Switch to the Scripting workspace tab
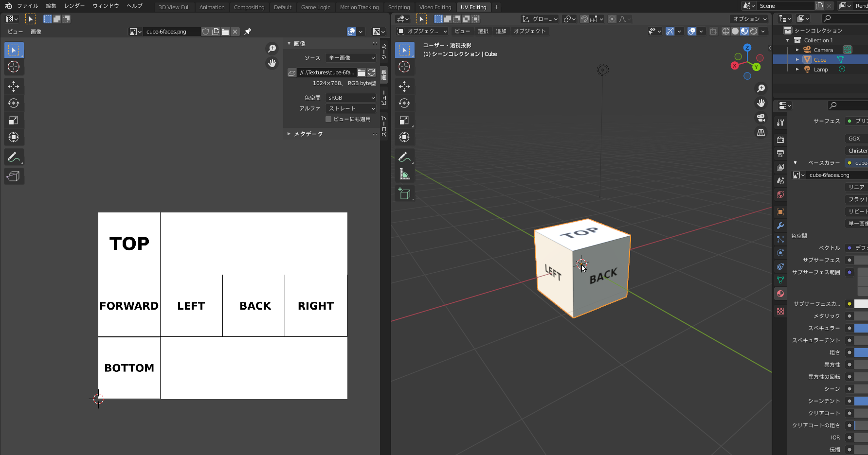Screen dimensions: 868x455 399,7
